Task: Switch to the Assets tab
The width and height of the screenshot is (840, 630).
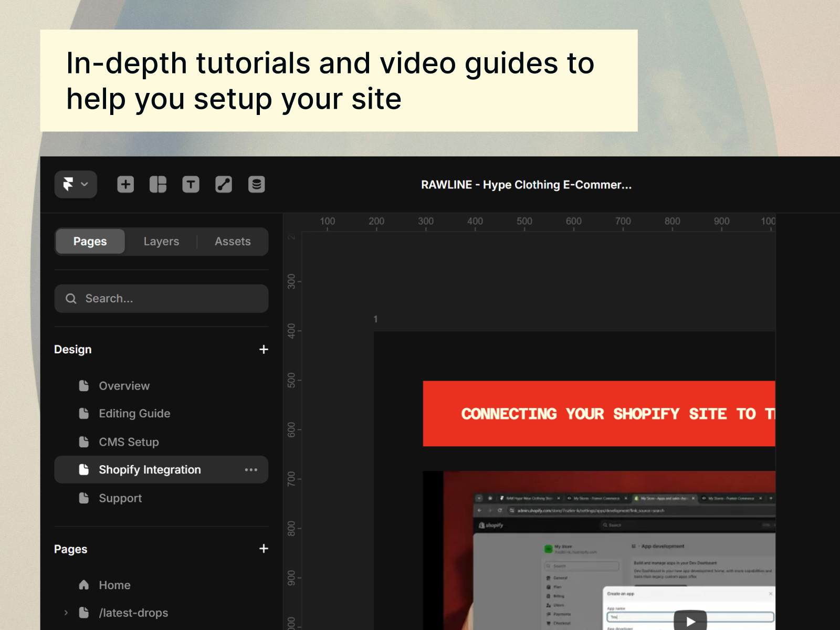Action: (232, 241)
